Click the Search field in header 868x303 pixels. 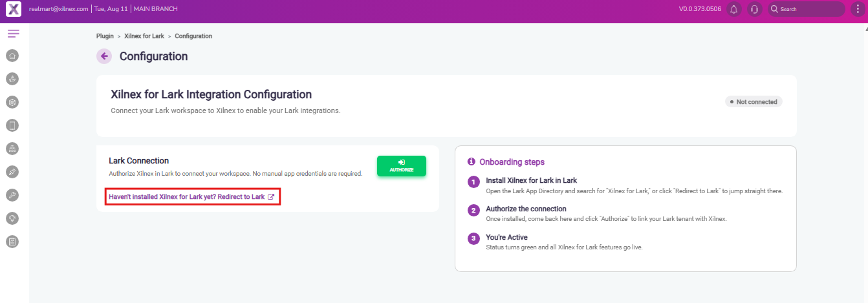click(806, 9)
